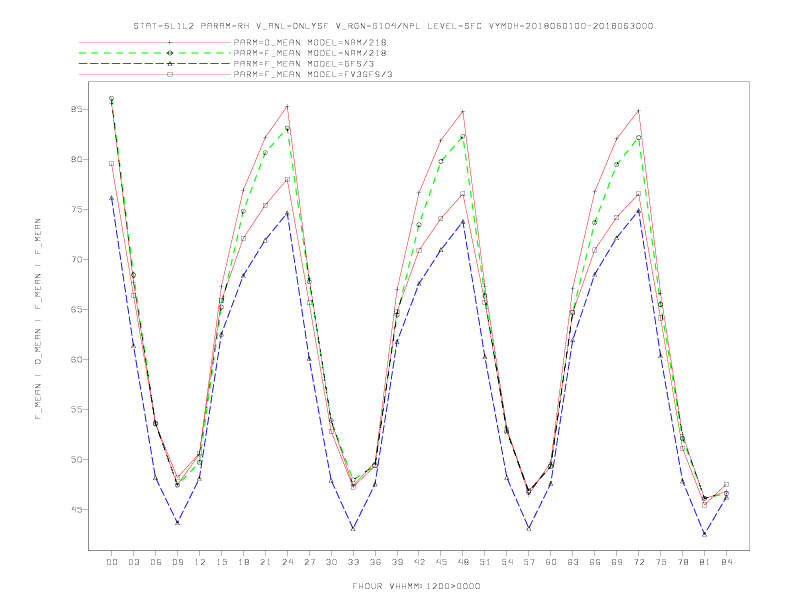792x612 pixels.
Task: Click the x-axis forecast hour label 78
Action: click(682, 562)
